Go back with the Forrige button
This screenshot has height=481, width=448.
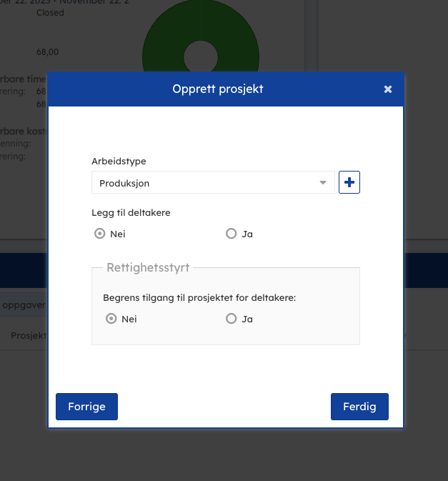click(86, 407)
